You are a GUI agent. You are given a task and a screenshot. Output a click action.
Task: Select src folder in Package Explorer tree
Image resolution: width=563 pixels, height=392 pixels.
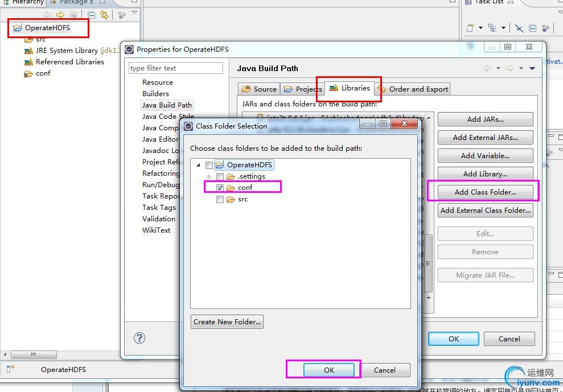click(35, 39)
